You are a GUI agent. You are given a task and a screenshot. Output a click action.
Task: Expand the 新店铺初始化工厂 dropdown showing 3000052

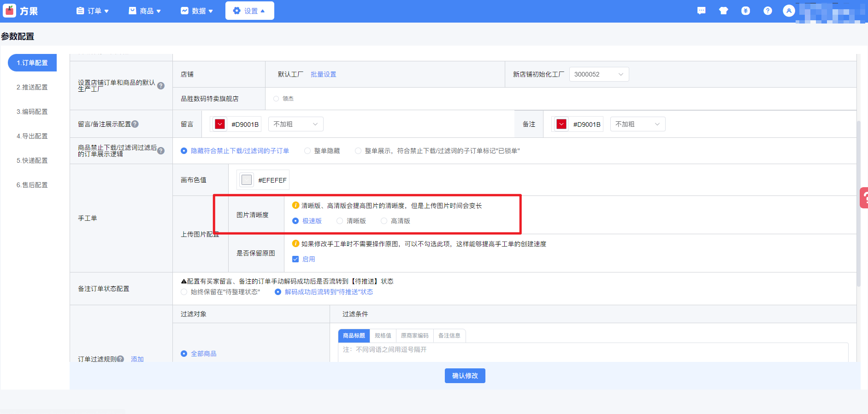(599, 74)
